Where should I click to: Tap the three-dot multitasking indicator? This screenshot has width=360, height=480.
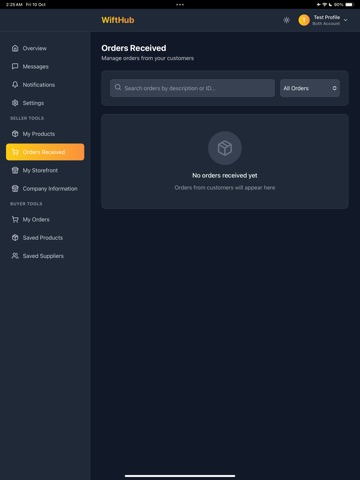point(180,4)
